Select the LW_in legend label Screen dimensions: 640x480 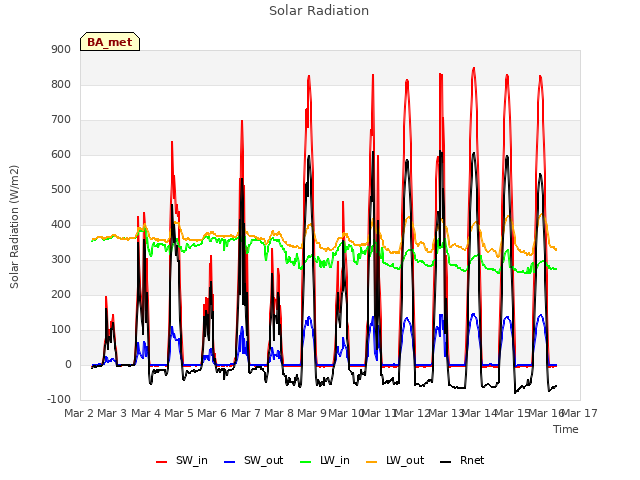tap(335, 460)
